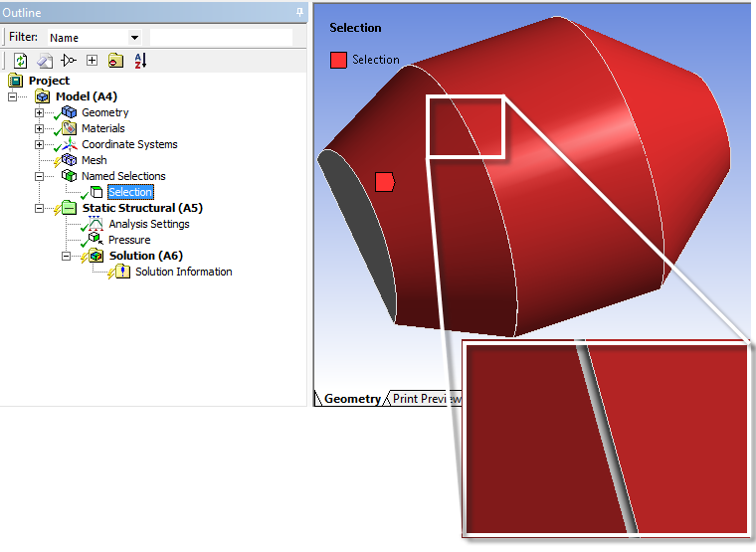
Task: Click the A-Z sort icon
Action: (x=140, y=61)
